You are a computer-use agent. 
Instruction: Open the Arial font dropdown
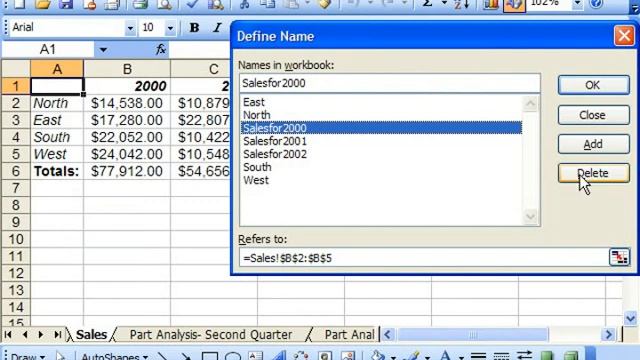click(130, 28)
